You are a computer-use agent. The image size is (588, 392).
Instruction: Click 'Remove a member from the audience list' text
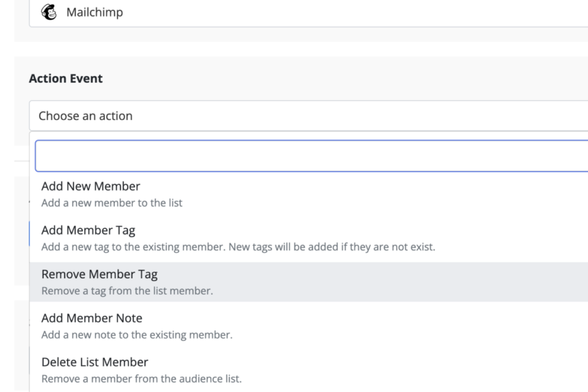point(141,379)
